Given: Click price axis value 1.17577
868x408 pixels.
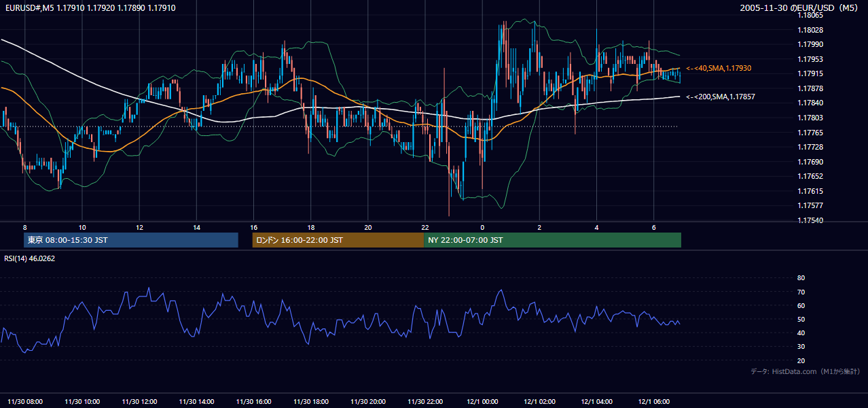Looking at the screenshot, I should pyautogui.click(x=812, y=205).
